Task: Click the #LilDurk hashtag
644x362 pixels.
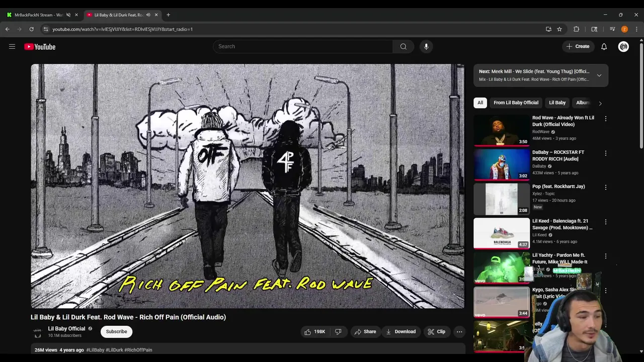Action: point(114,350)
